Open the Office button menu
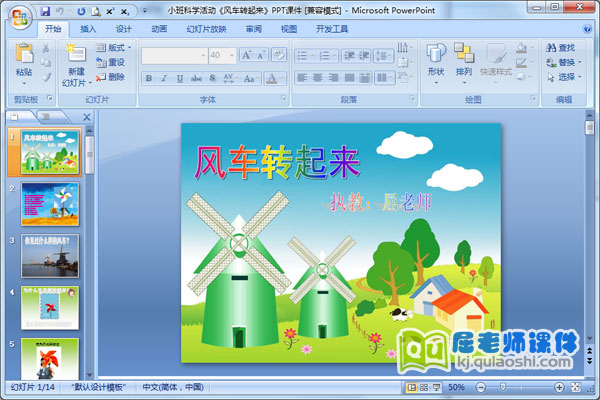 20,17
